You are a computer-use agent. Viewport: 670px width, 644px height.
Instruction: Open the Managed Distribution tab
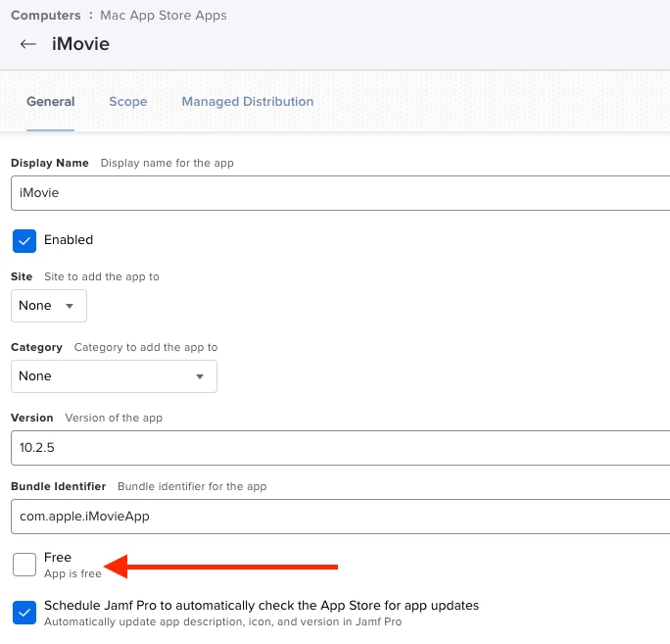(x=248, y=101)
